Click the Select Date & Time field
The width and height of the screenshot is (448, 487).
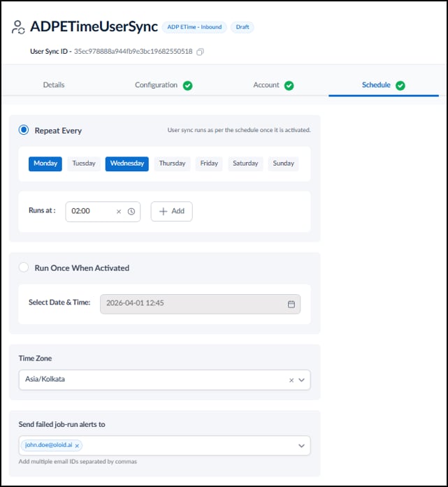point(200,304)
